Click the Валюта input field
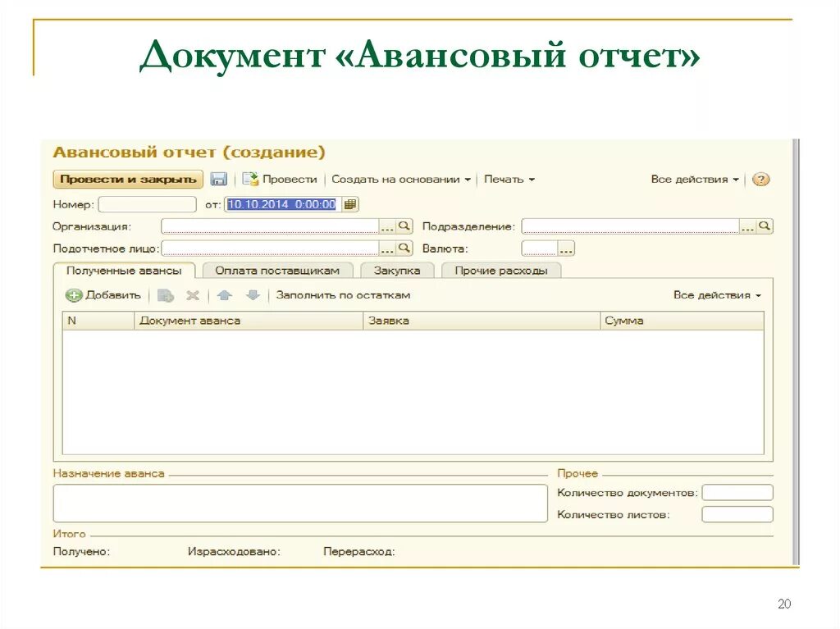 coord(540,248)
